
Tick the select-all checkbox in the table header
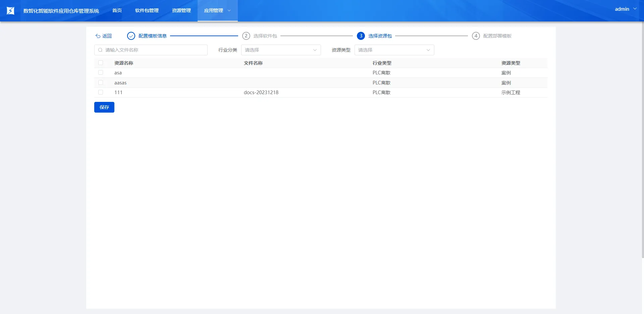tap(101, 63)
